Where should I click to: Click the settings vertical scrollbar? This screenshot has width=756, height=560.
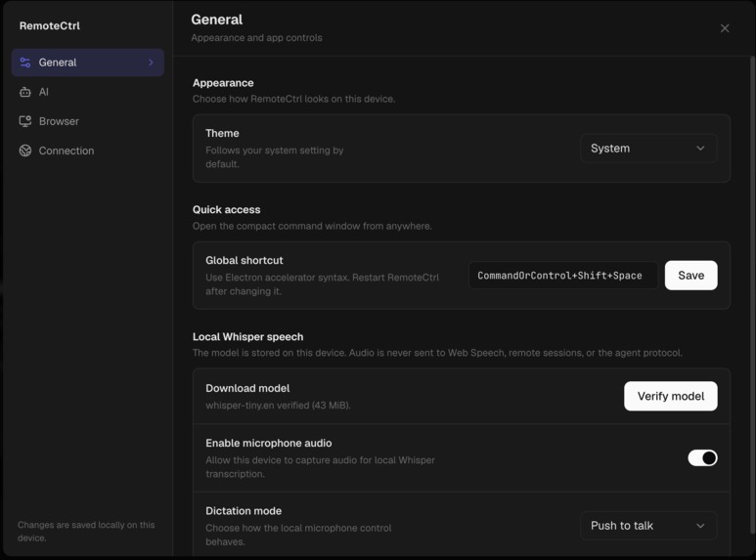coord(752,294)
